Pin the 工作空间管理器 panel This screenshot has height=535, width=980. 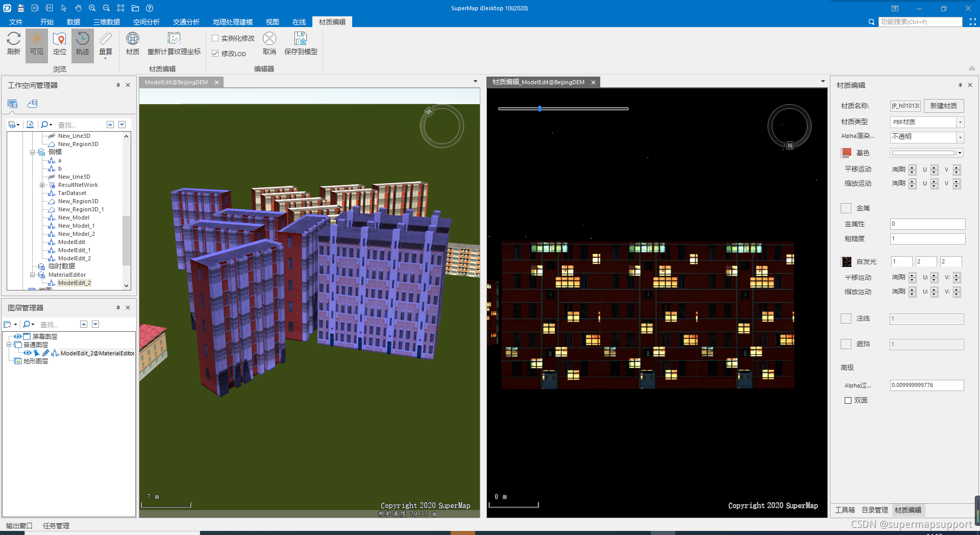(x=118, y=85)
